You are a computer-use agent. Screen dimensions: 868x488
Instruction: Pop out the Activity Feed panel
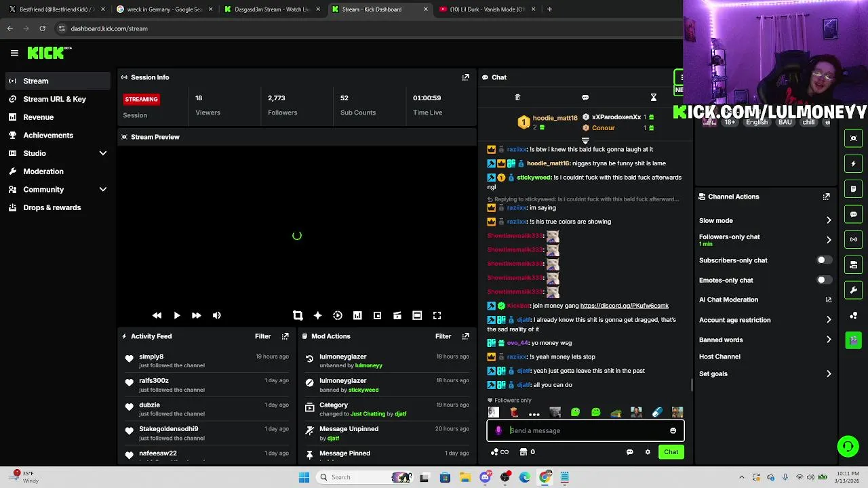point(285,336)
